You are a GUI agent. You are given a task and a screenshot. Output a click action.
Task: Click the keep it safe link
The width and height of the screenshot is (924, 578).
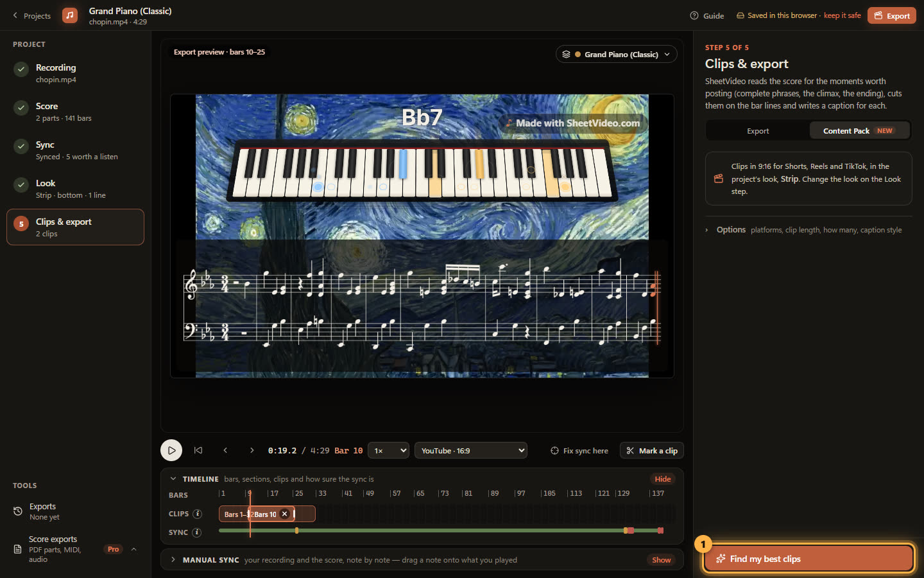pos(842,15)
